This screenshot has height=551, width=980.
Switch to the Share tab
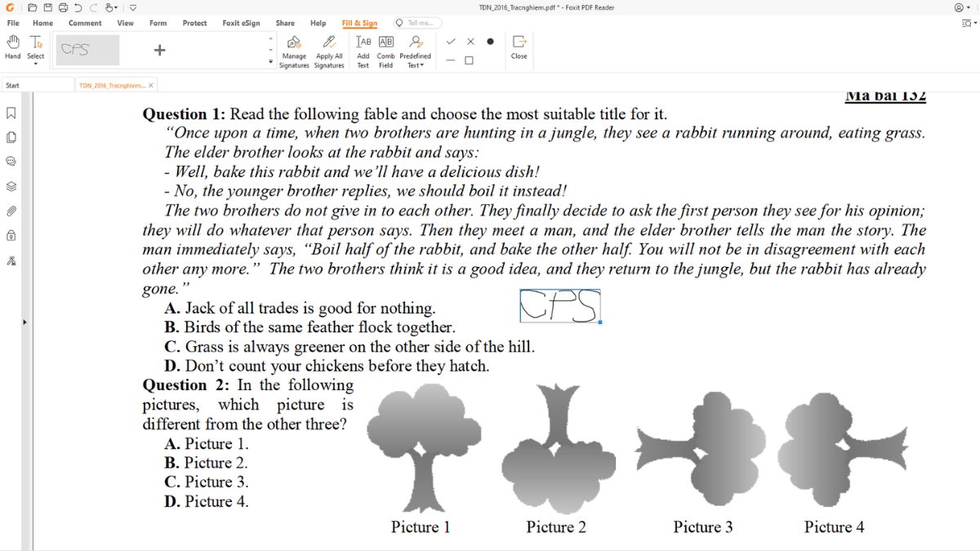click(x=285, y=23)
